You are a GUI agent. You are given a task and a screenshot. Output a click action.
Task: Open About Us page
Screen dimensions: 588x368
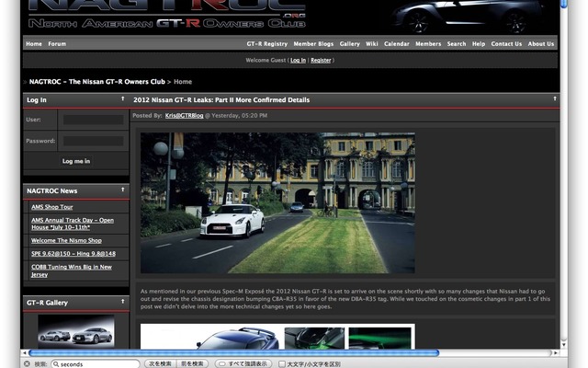tap(541, 43)
